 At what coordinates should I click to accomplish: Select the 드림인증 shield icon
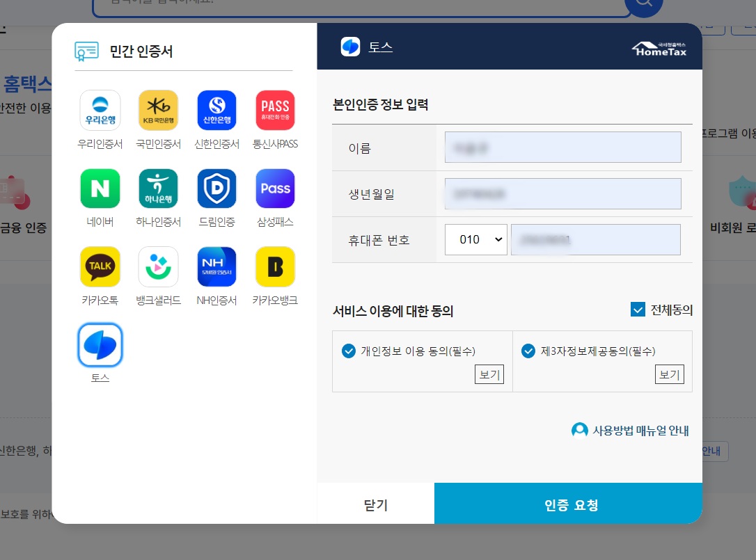tap(217, 189)
